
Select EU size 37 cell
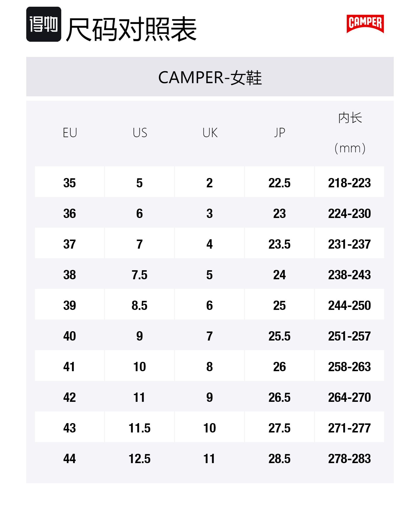[x=70, y=244]
